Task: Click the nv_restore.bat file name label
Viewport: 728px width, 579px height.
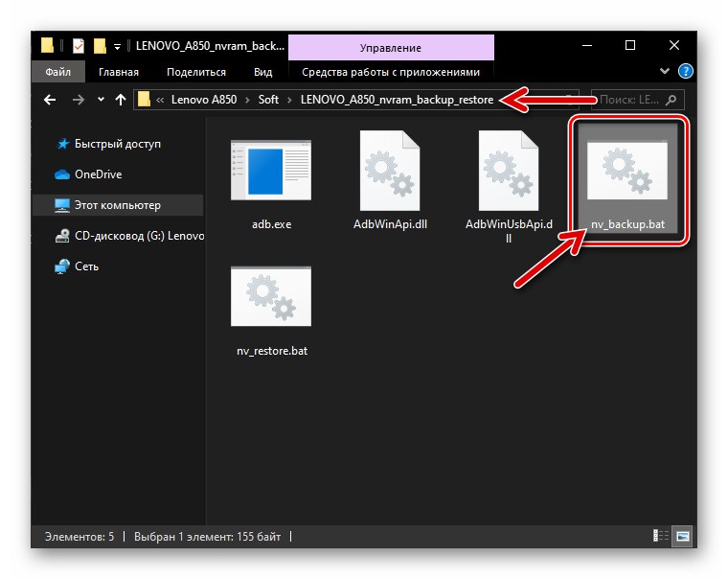Action: (x=272, y=351)
